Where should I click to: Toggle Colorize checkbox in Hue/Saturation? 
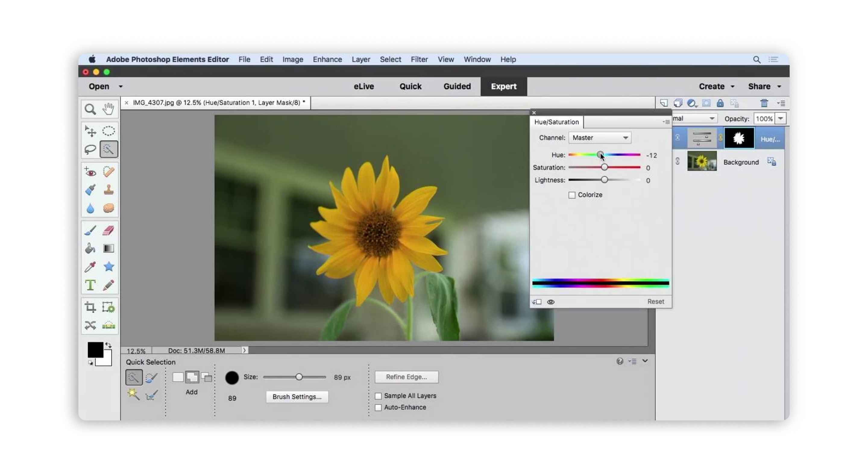(x=571, y=194)
